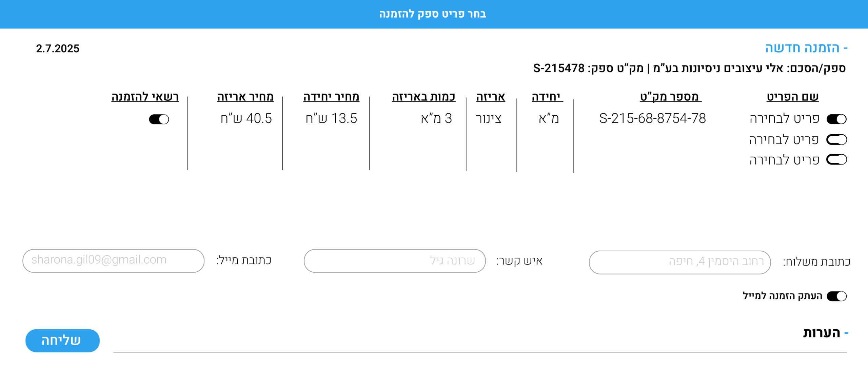
Task: Select the 'יחידה' column header
Action: (x=546, y=97)
